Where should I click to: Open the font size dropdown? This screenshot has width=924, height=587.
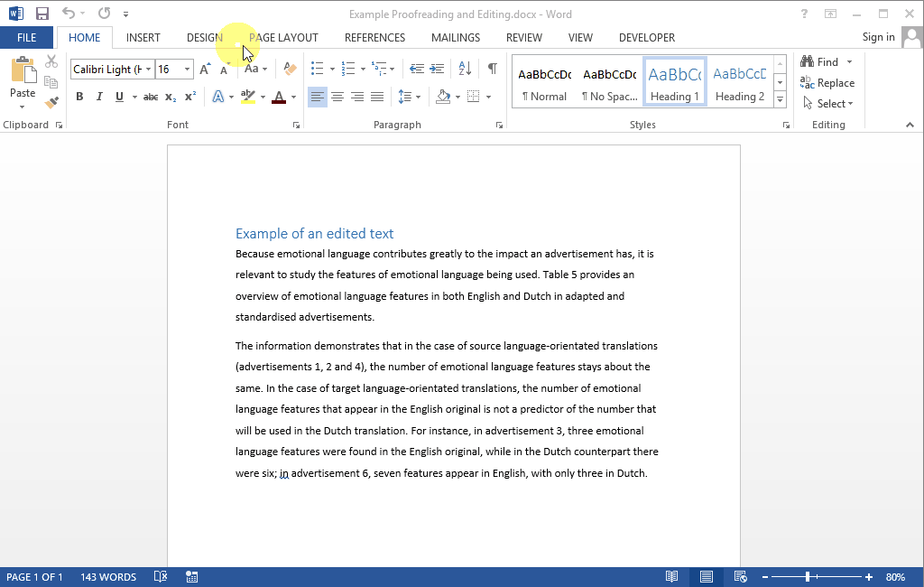[x=188, y=70]
